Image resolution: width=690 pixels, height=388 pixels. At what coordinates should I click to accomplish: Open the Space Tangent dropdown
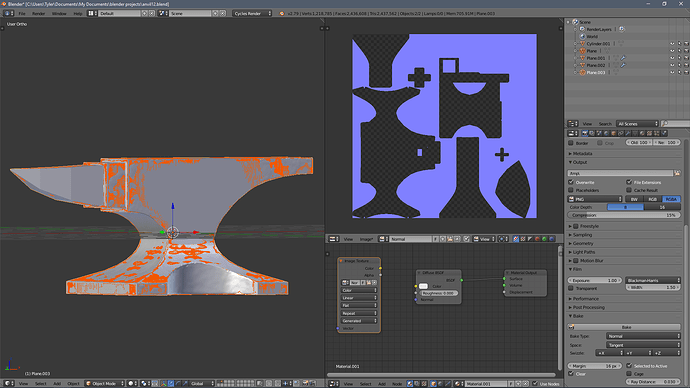coord(643,345)
